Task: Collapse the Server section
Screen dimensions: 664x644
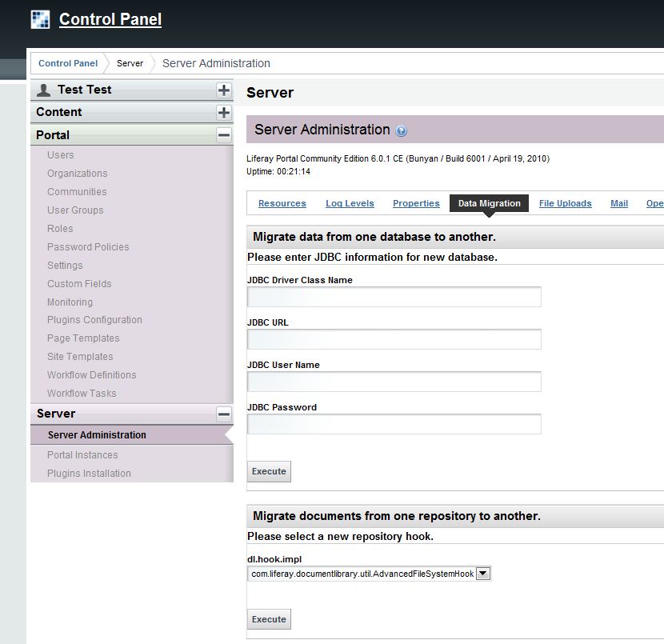Action: point(224,414)
